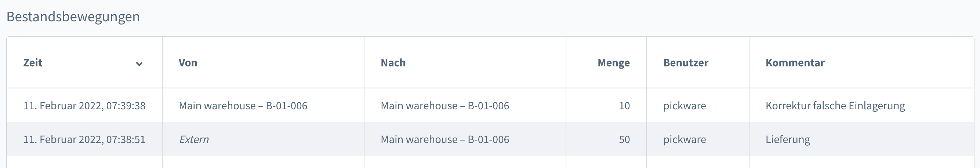Click Main warehouse – B-01-006 in the Von column

tap(243, 106)
